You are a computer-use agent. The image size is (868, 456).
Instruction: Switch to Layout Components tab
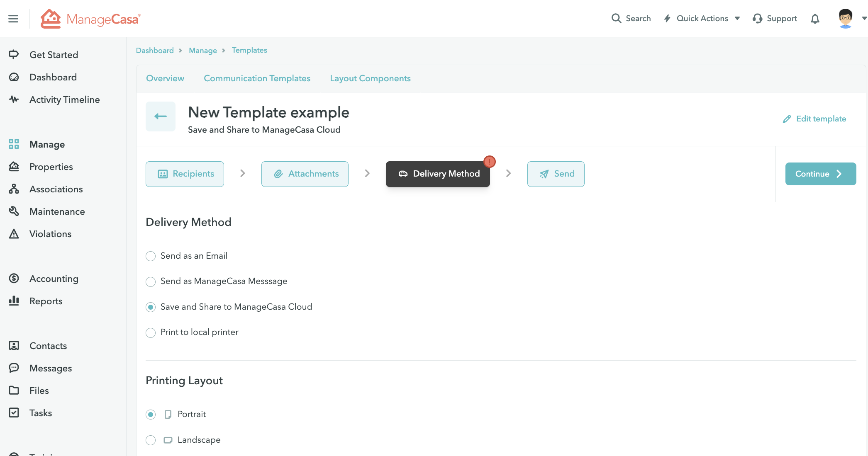(x=370, y=78)
